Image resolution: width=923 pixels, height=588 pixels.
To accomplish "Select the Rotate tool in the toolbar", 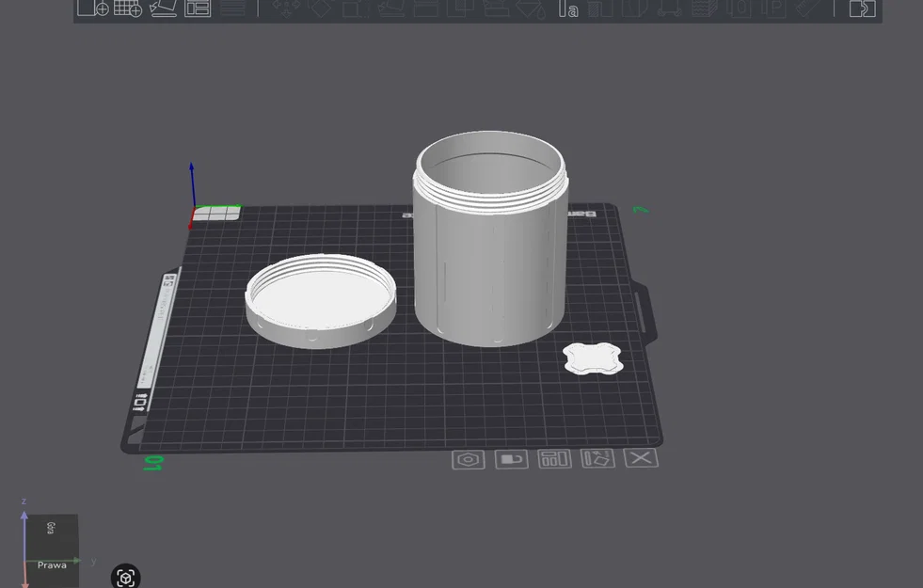I will 321,8.
